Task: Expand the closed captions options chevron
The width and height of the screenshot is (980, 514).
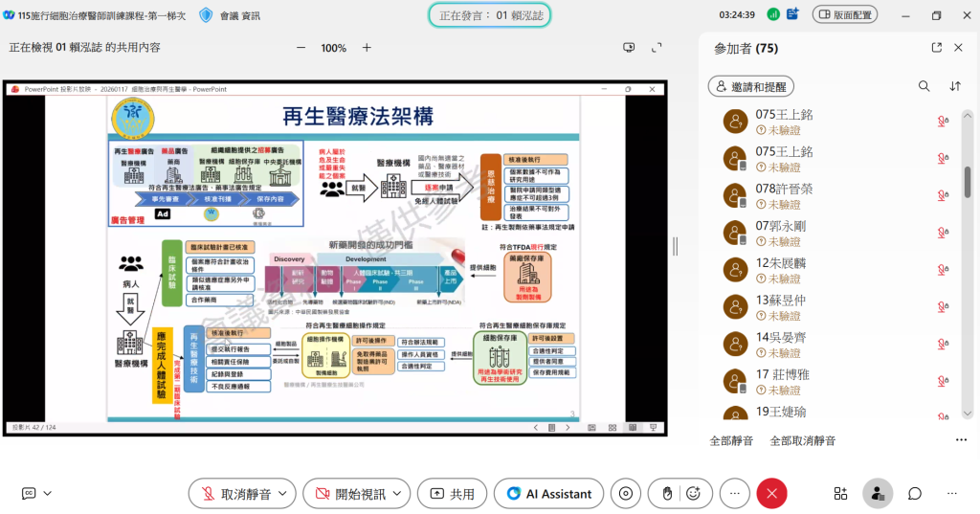Action: (x=48, y=493)
